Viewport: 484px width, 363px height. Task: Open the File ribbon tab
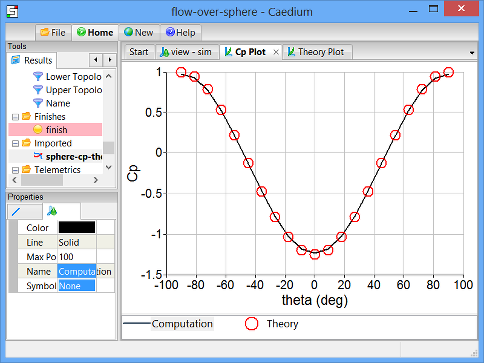(53, 33)
